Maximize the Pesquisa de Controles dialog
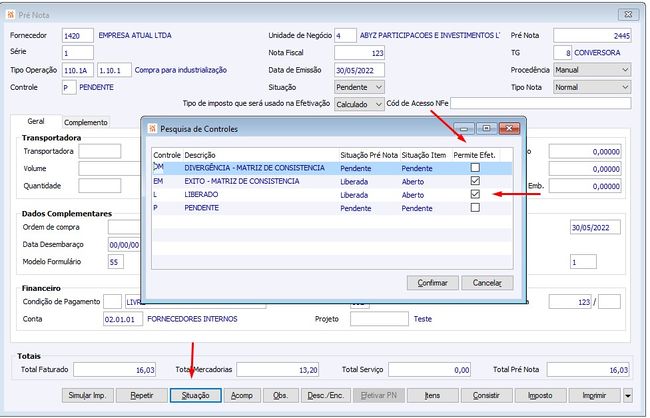This screenshot has height=418, width=650. pos(486,129)
